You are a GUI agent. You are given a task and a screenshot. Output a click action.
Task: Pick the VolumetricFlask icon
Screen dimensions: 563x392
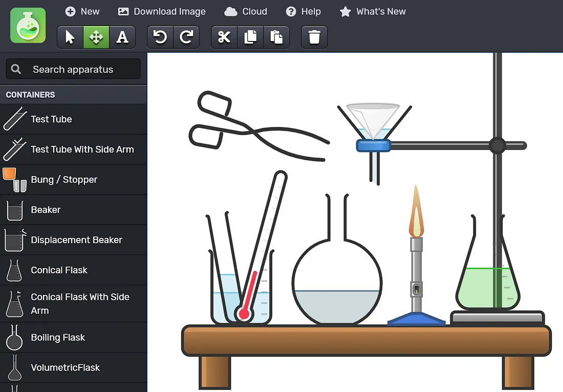pyautogui.click(x=15, y=367)
